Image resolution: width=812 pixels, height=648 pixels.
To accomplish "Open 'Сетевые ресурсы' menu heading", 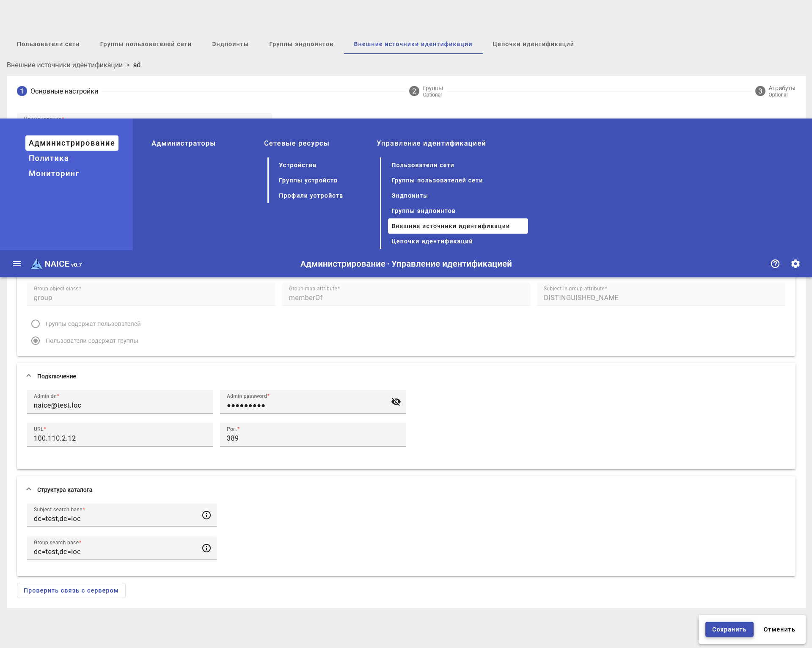I will pyautogui.click(x=297, y=143).
